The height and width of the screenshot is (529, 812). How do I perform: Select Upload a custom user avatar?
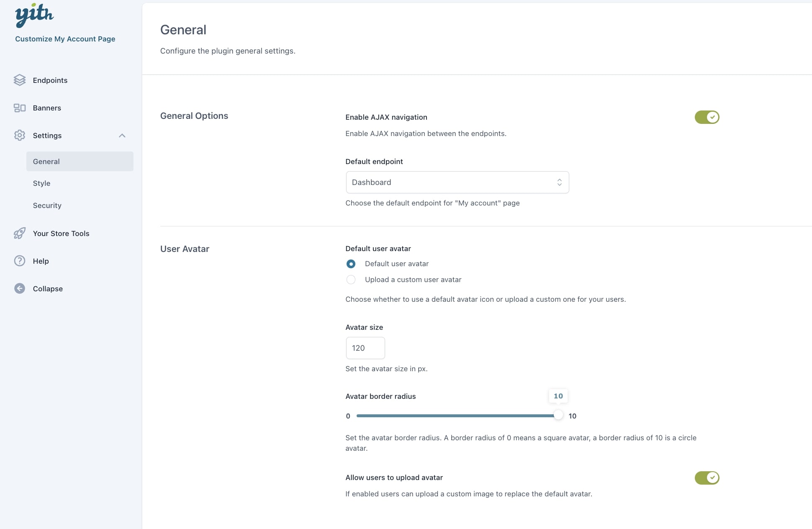(351, 280)
